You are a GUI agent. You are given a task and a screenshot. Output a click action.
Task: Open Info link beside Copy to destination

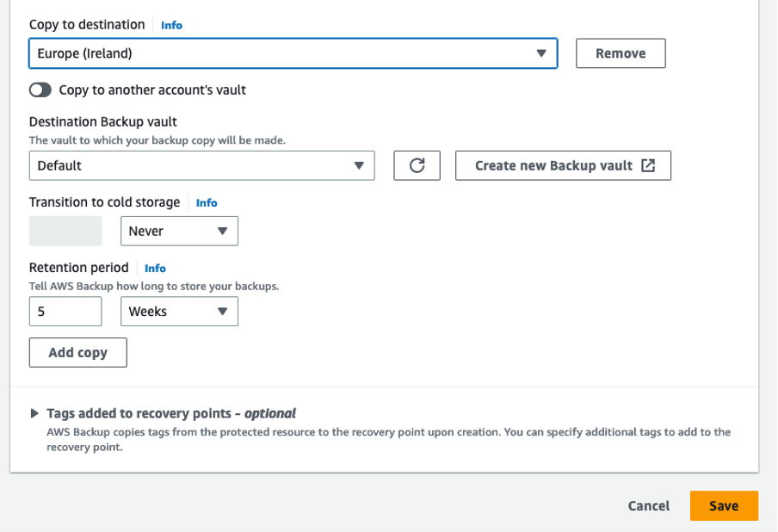pyautogui.click(x=172, y=26)
